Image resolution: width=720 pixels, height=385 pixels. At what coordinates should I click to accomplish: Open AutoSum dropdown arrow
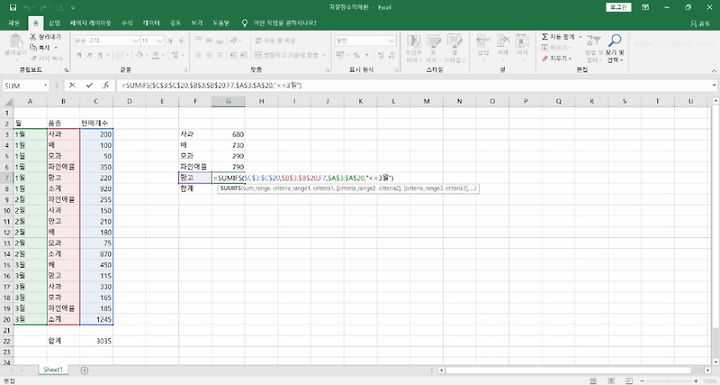(x=580, y=37)
